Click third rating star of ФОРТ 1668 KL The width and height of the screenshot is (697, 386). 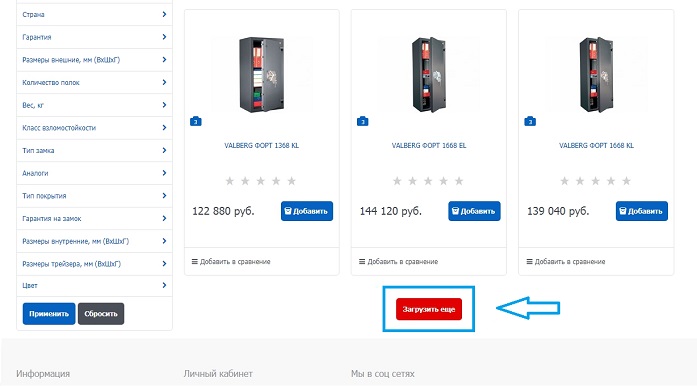click(595, 181)
